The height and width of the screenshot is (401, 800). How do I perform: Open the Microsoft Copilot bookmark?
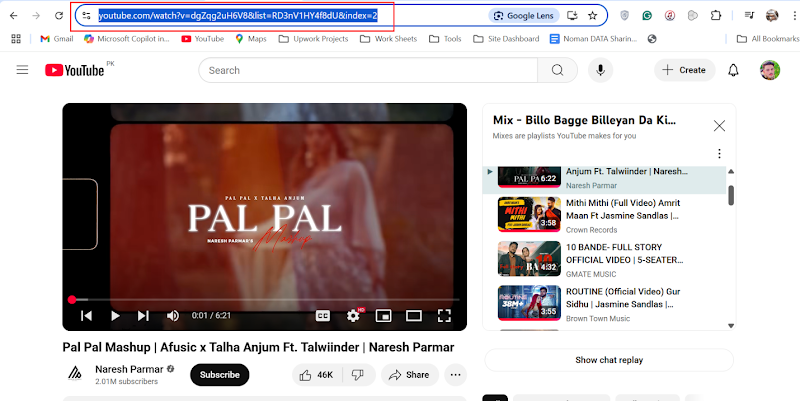tap(127, 39)
